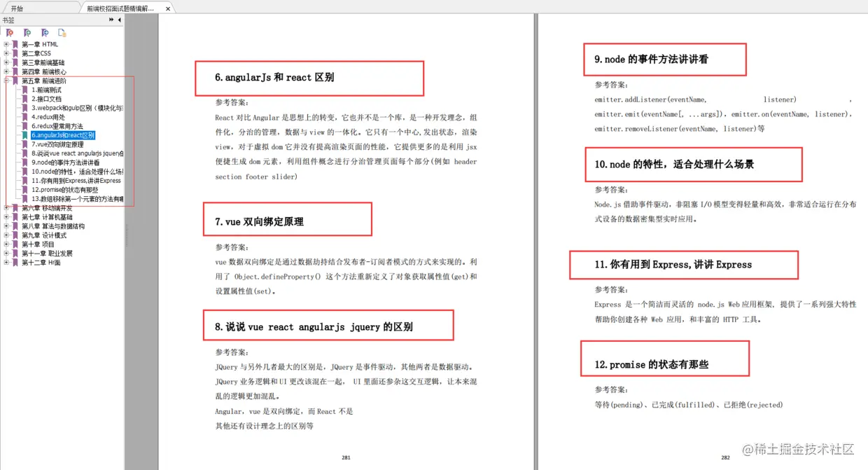
Task: Click the 书签 panel header label
Action: (8, 20)
